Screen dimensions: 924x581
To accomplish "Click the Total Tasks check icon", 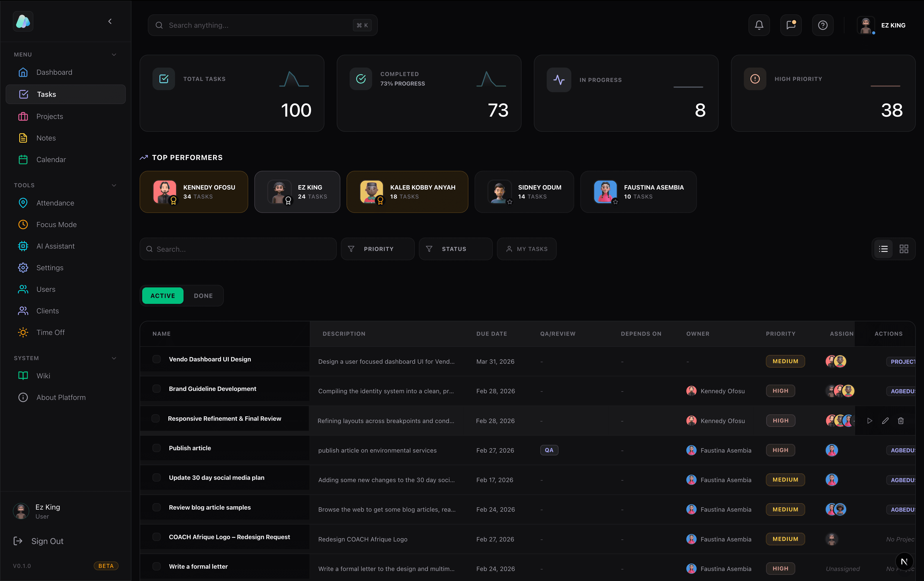I will 164,79.
